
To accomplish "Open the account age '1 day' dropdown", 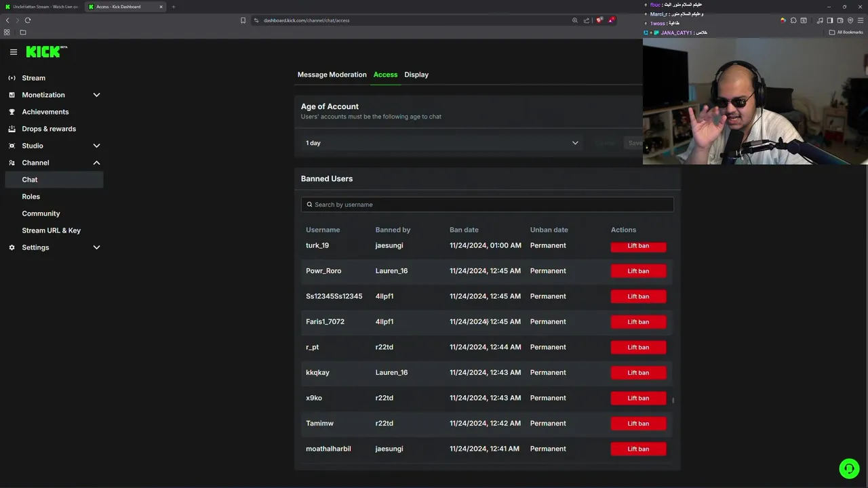I will click(442, 143).
